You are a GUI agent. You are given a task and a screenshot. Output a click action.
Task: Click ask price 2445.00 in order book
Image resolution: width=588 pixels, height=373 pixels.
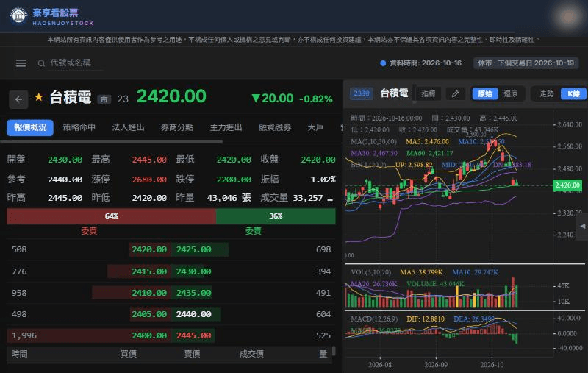pyautogui.click(x=193, y=335)
